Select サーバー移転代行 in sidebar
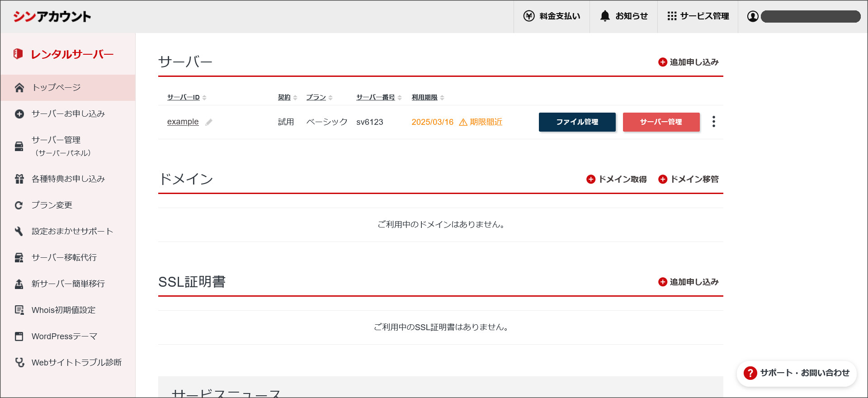This screenshot has height=398, width=868. pos(68,258)
